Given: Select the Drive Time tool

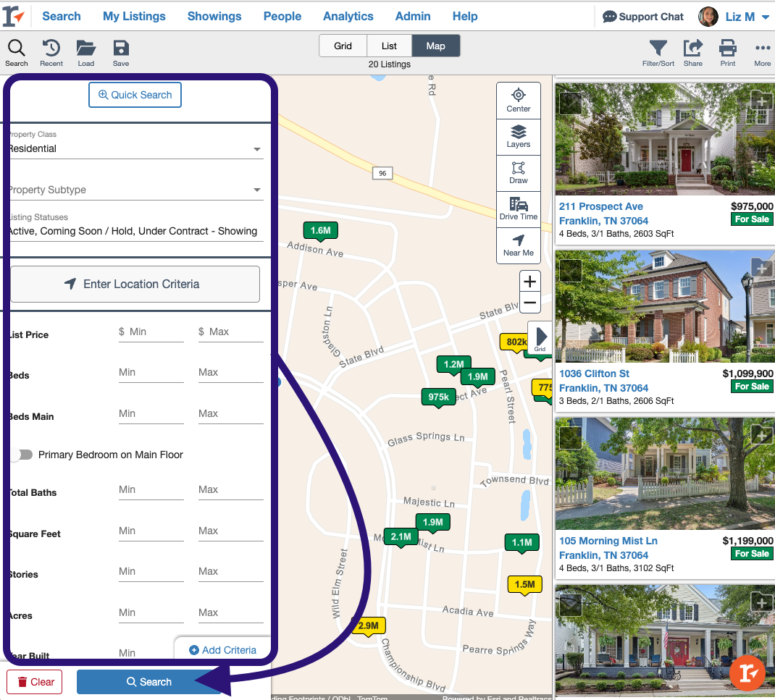Looking at the screenshot, I should [519, 209].
